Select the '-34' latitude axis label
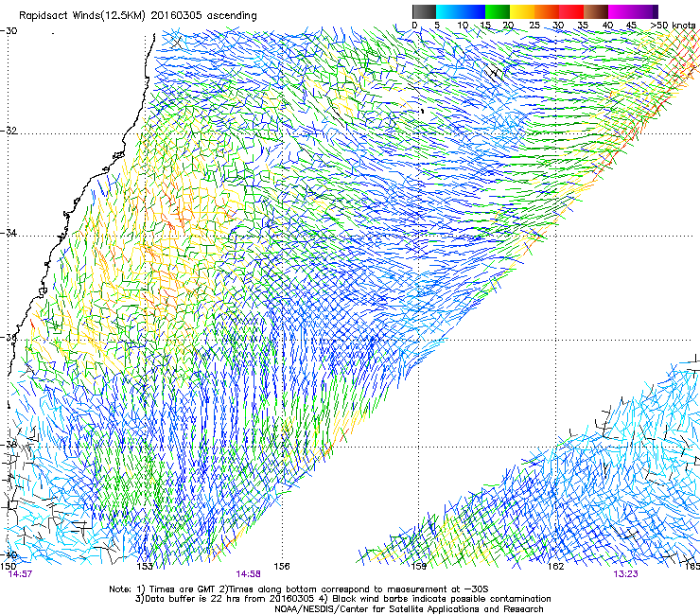 click(9, 233)
